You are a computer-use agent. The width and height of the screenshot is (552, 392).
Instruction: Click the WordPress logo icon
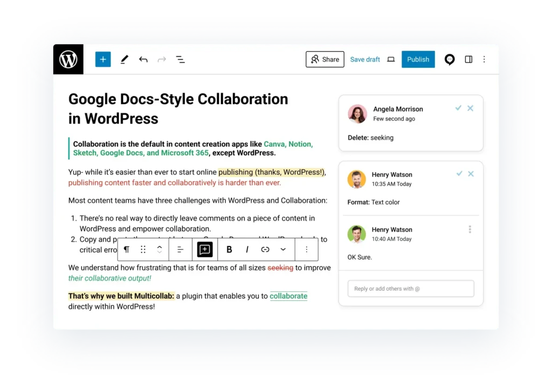(x=68, y=59)
